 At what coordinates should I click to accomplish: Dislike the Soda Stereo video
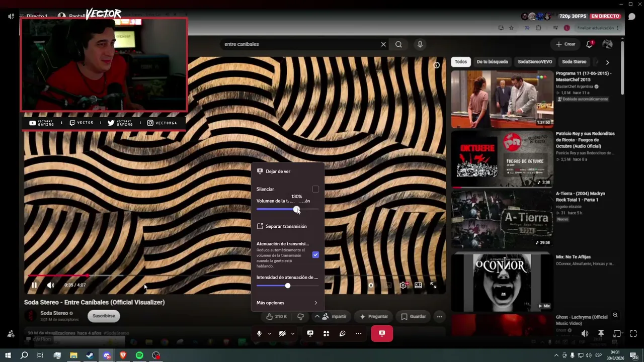click(300, 316)
